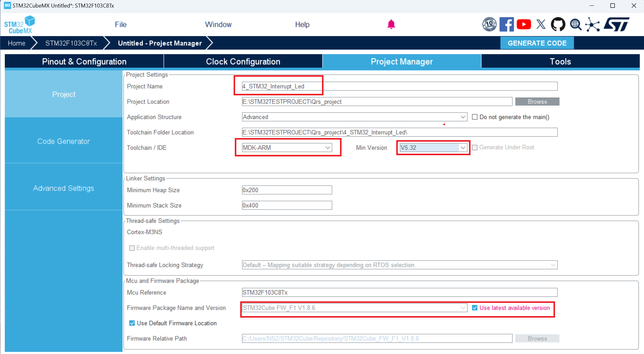Click the network star community icon
The image size is (644, 354).
coord(592,24)
